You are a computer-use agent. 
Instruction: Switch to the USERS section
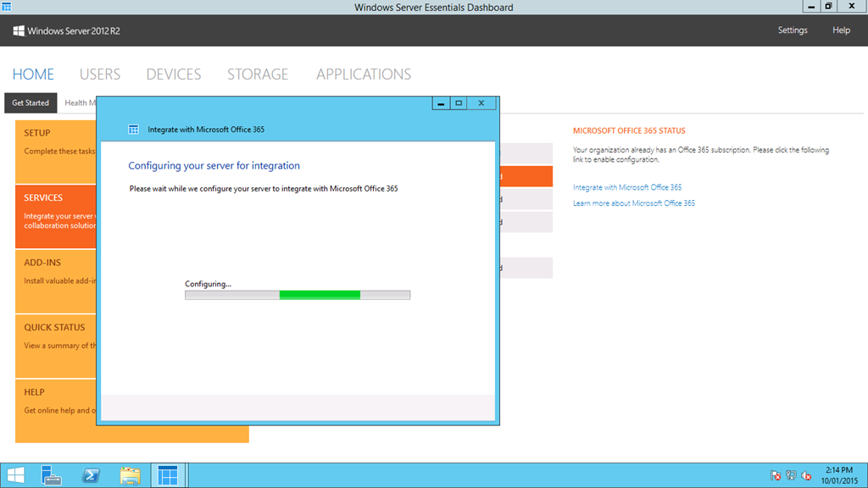100,75
